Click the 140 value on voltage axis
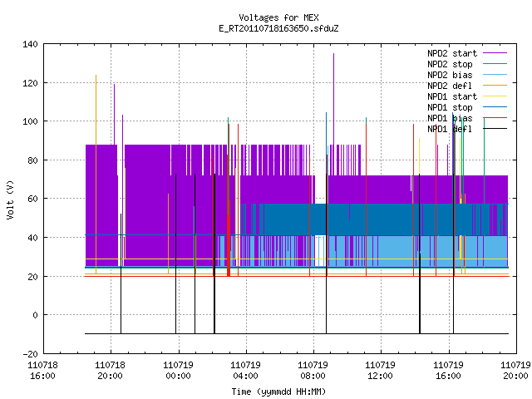532x399 pixels. pos(30,44)
